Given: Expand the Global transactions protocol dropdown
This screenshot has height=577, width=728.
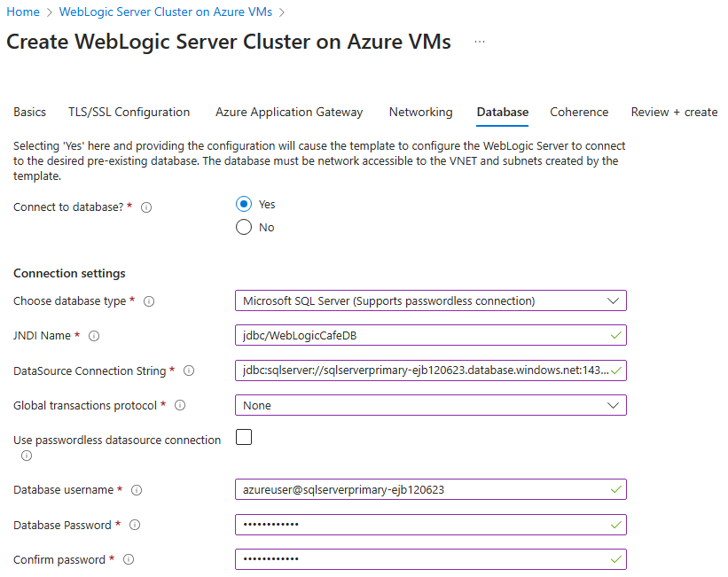Looking at the screenshot, I should coord(613,405).
